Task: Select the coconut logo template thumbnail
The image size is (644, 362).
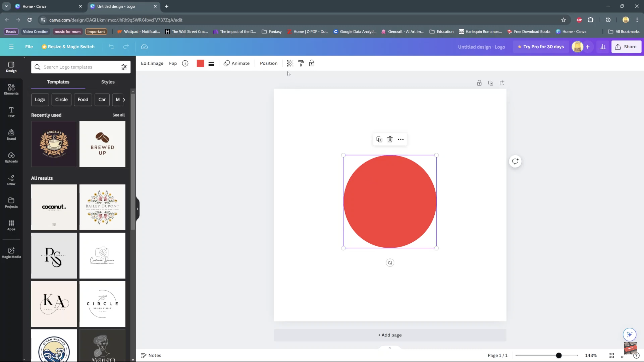Action: click(x=54, y=207)
